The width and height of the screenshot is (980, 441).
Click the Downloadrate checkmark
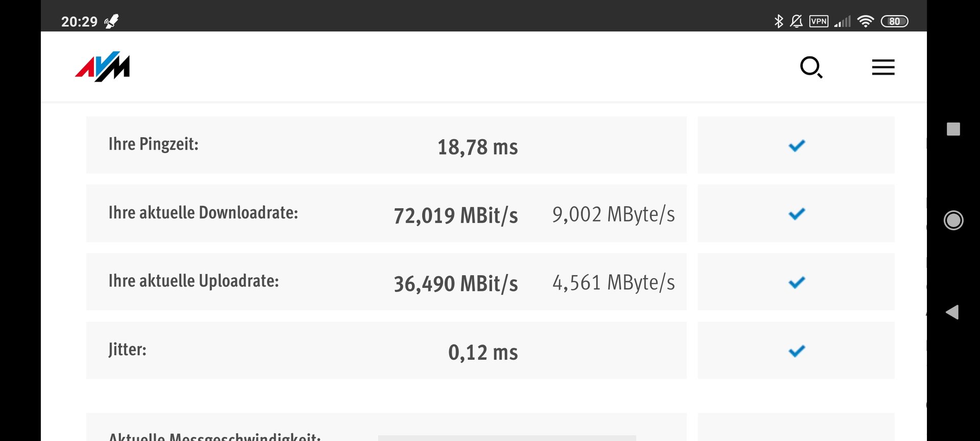pos(796,214)
